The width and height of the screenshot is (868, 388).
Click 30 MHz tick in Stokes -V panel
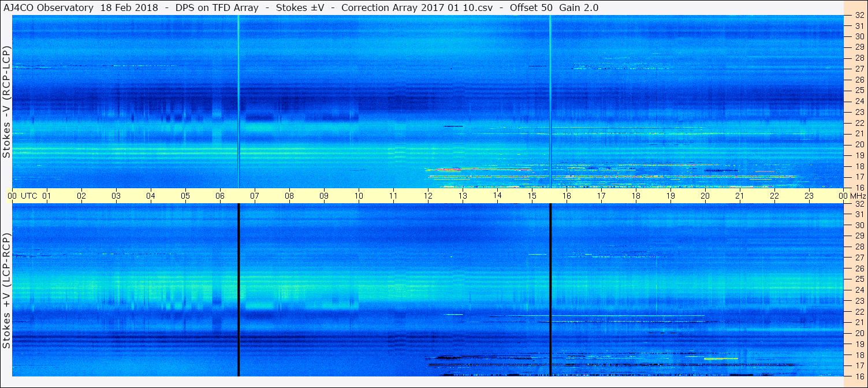pos(859,36)
